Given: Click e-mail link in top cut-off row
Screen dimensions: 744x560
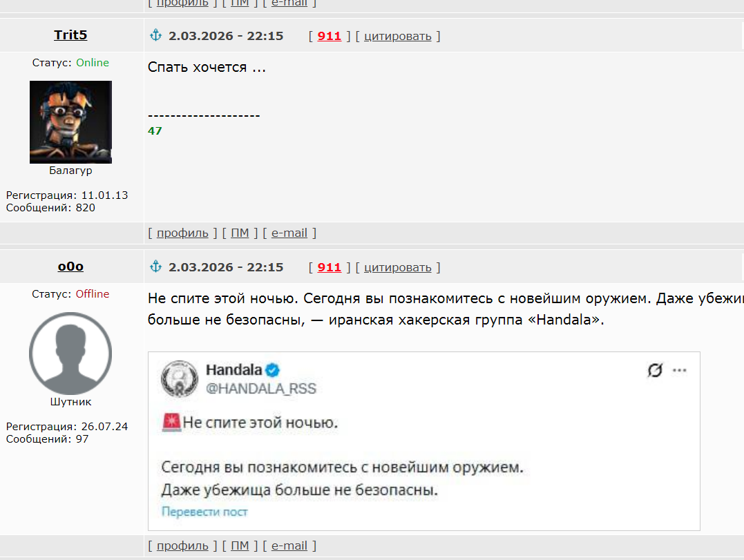Looking at the screenshot, I should 289,3.
